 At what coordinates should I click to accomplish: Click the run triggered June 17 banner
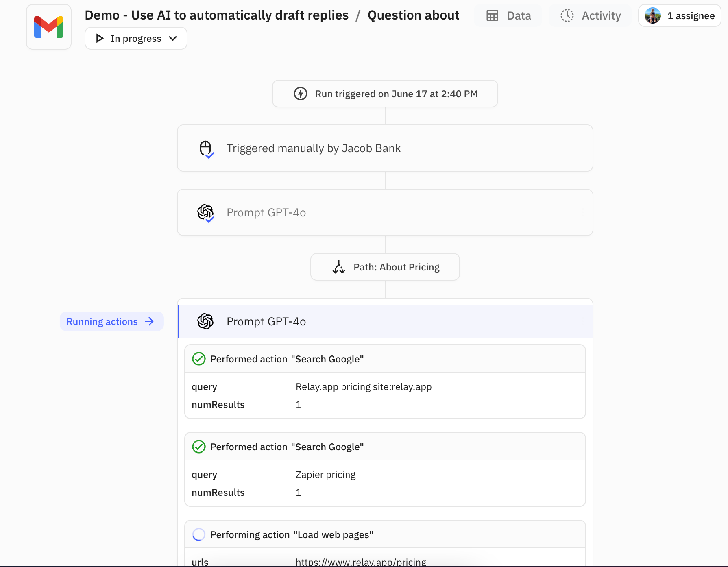point(385,94)
